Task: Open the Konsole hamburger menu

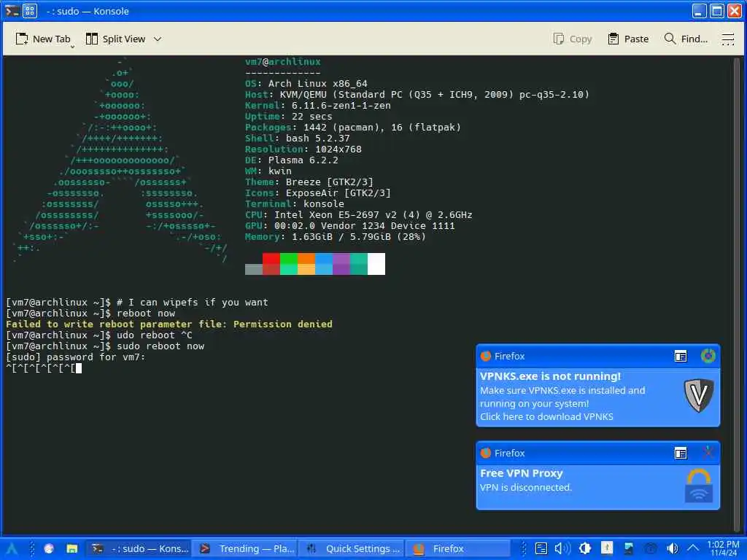Action: coord(727,39)
